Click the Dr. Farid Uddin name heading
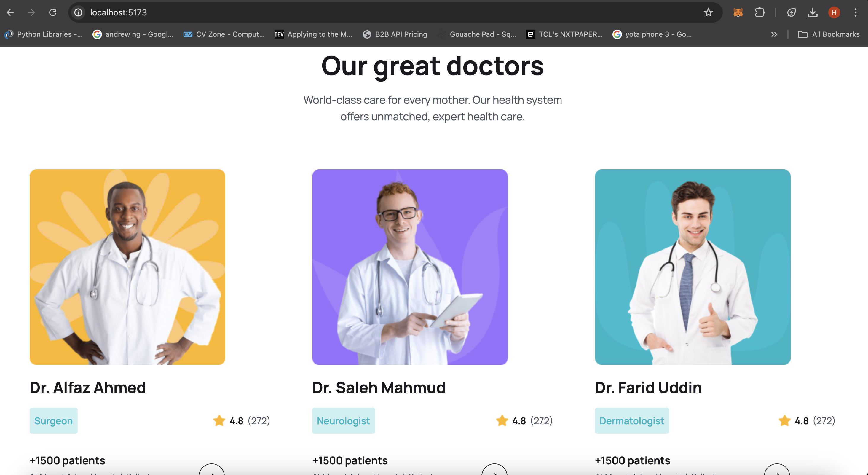The width and height of the screenshot is (868, 475). (648, 388)
